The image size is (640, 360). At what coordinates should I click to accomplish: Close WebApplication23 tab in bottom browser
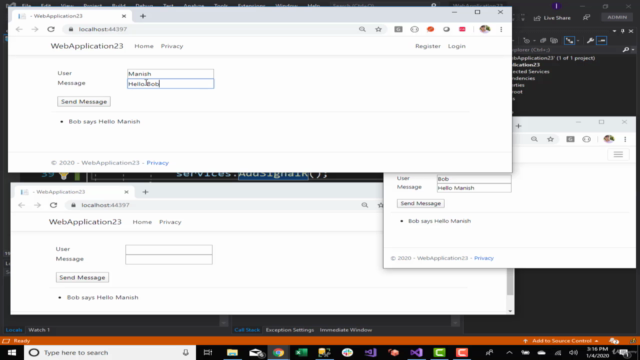pyautogui.click(x=126, y=192)
